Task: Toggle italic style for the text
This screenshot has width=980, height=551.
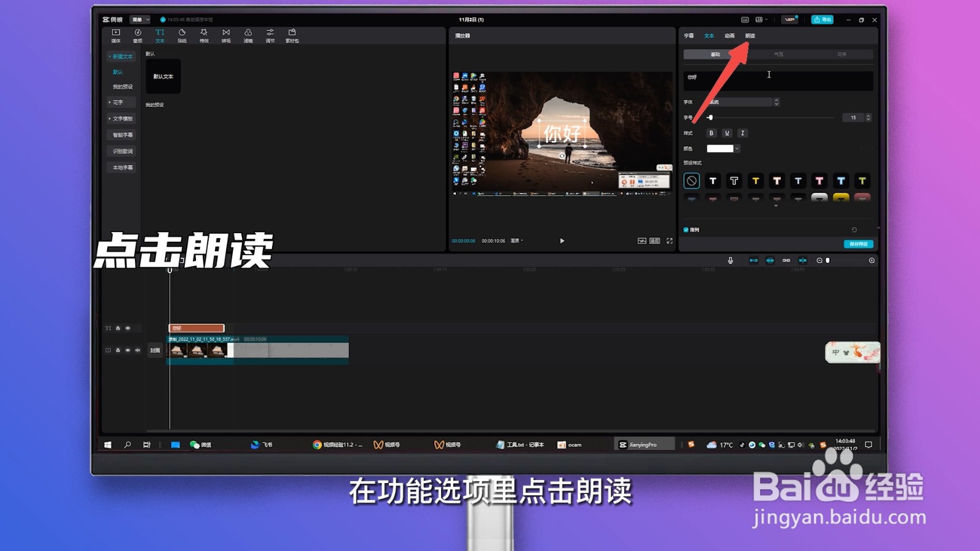Action: click(742, 133)
